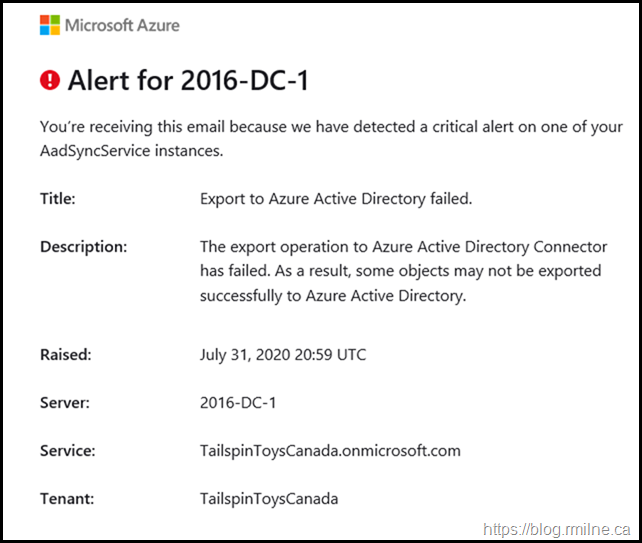Click the Microsoft four-square logo
642x543 pixels.
pos(50,25)
